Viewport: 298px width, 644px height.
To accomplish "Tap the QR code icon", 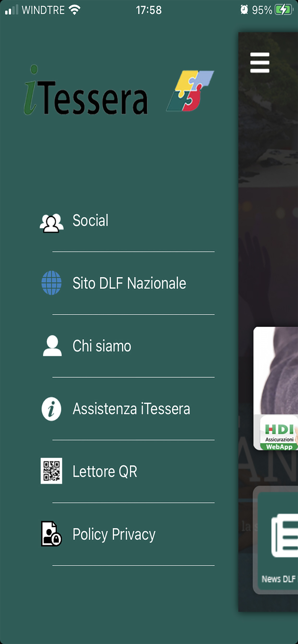I will [51, 471].
